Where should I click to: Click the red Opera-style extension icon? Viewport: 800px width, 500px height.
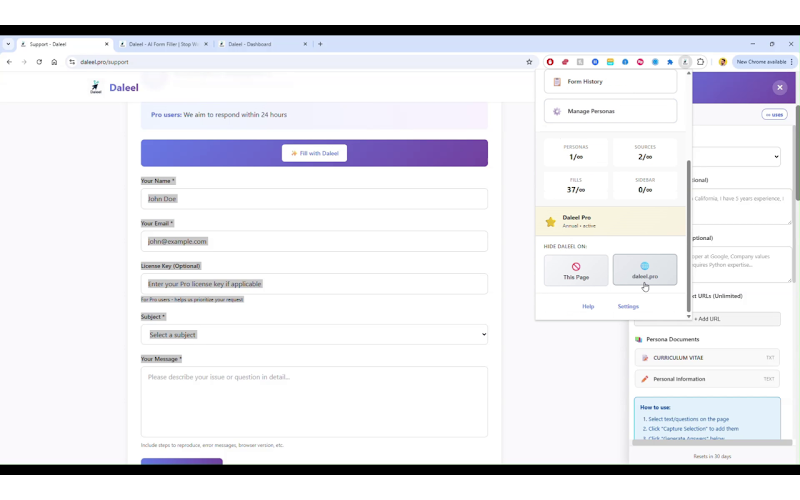tap(550, 62)
